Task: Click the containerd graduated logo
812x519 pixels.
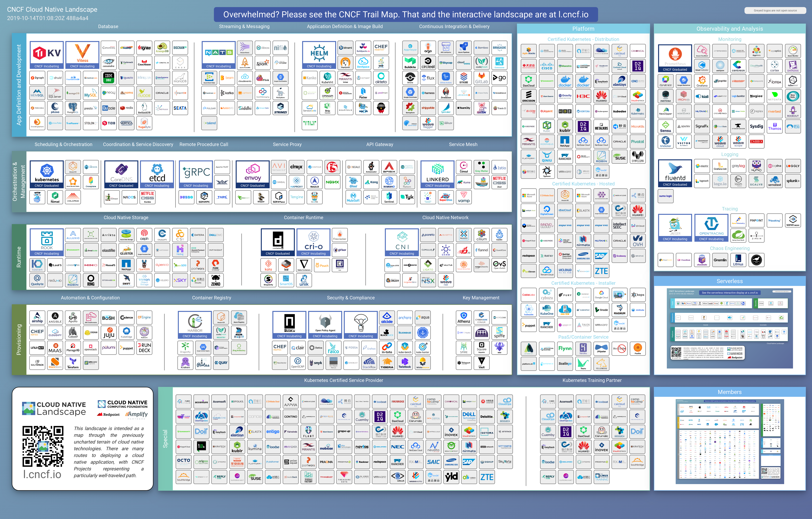Action: [277, 242]
